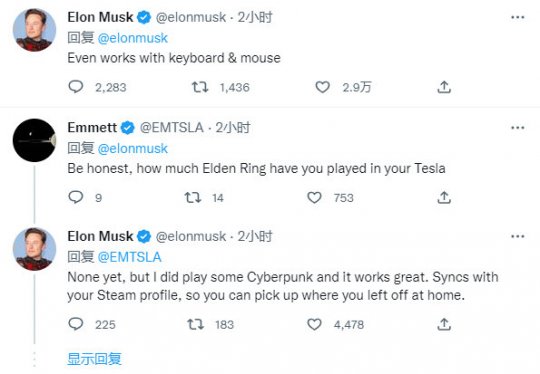Viewport: 540px width, 374px height.
Task: Share the keyboard & mouse tweet
Action: [x=444, y=87]
